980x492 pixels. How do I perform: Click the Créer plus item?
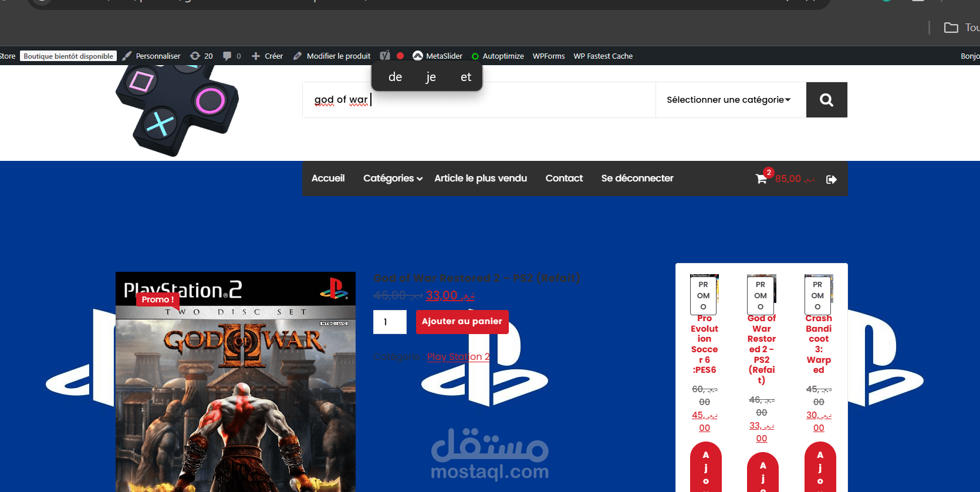[x=267, y=56]
